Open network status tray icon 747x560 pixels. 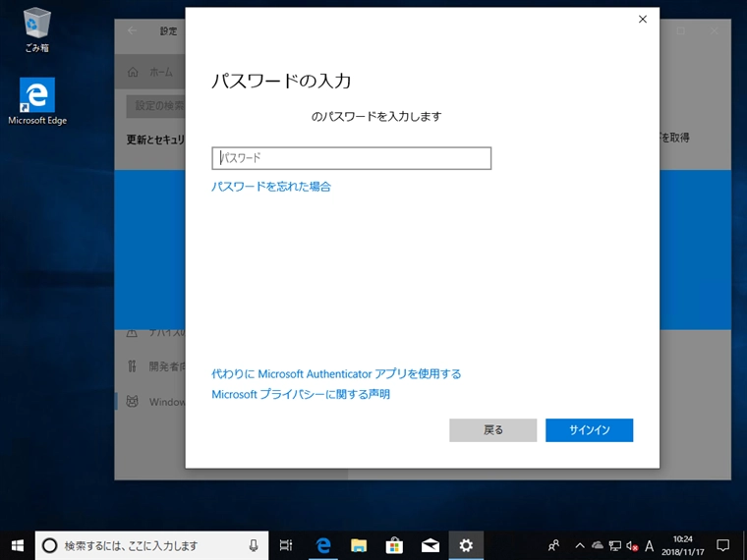[x=615, y=545]
